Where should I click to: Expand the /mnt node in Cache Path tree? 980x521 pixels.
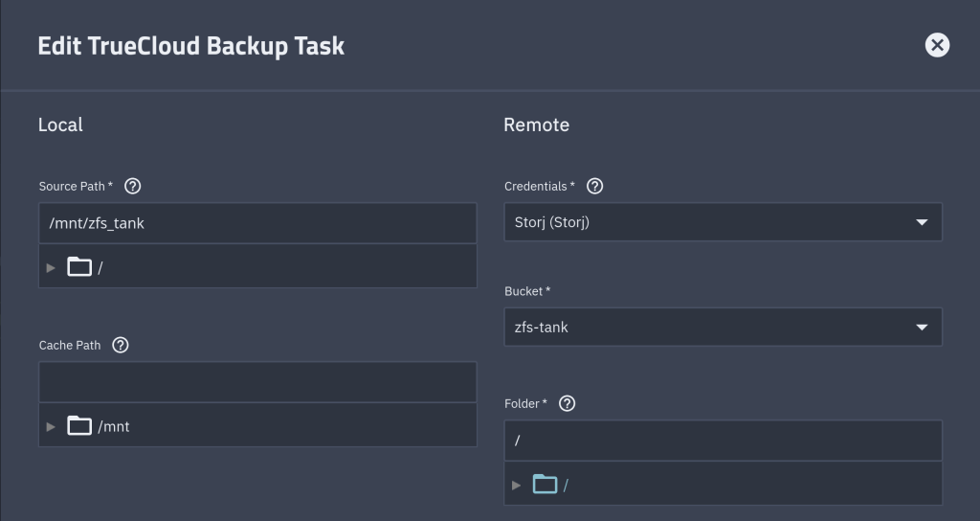tap(52, 426)
